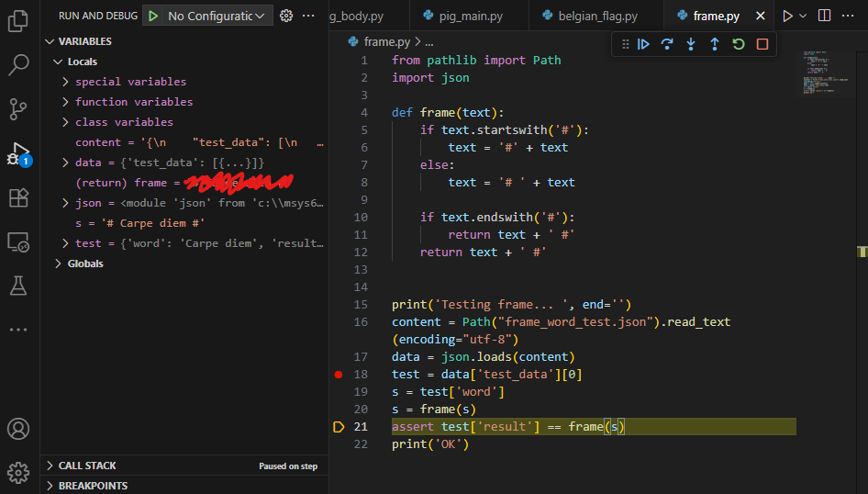Viewport: 868px width, 494px height.
Task: Click the current-line debug arrow at line 21
Action: click(339, 427)
